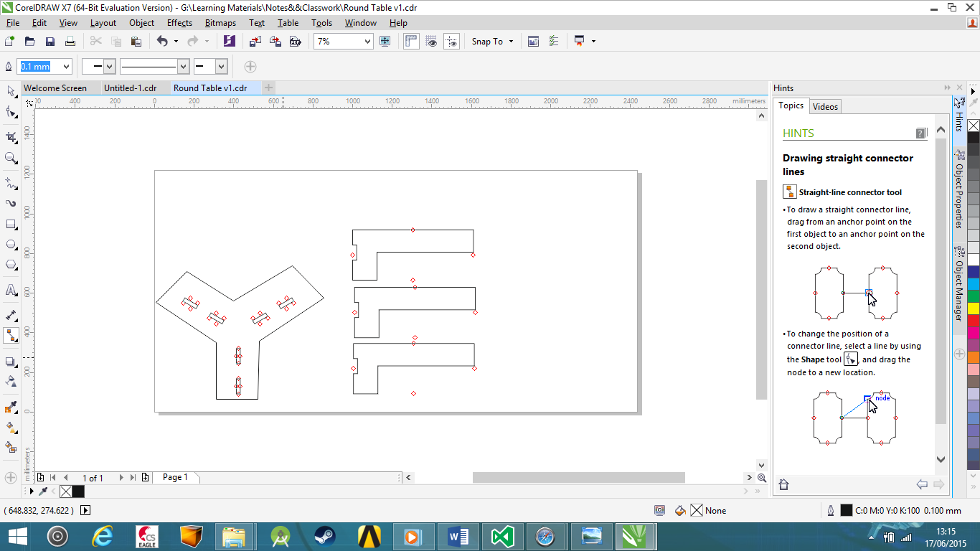
Task: Switch to the Videos tab in Hints
Action: click(825, 107)
